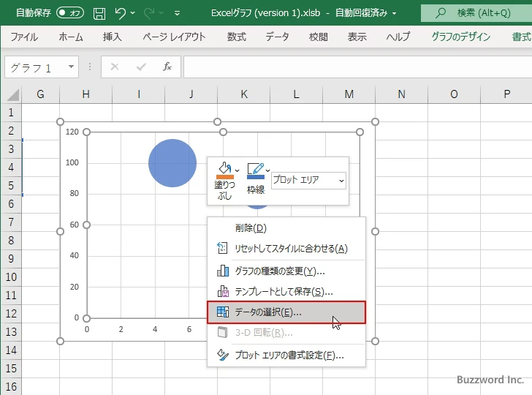Image resolution: width=532 pixels, height=395 pixels.
Task: Select row 1 header
Action: 11,112
